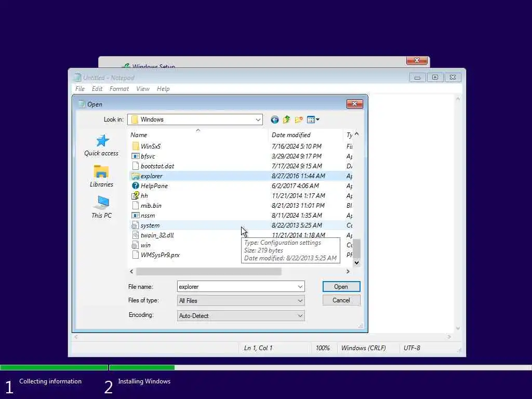Click the File name input field
532x399 pixels.
pos(237,287)
